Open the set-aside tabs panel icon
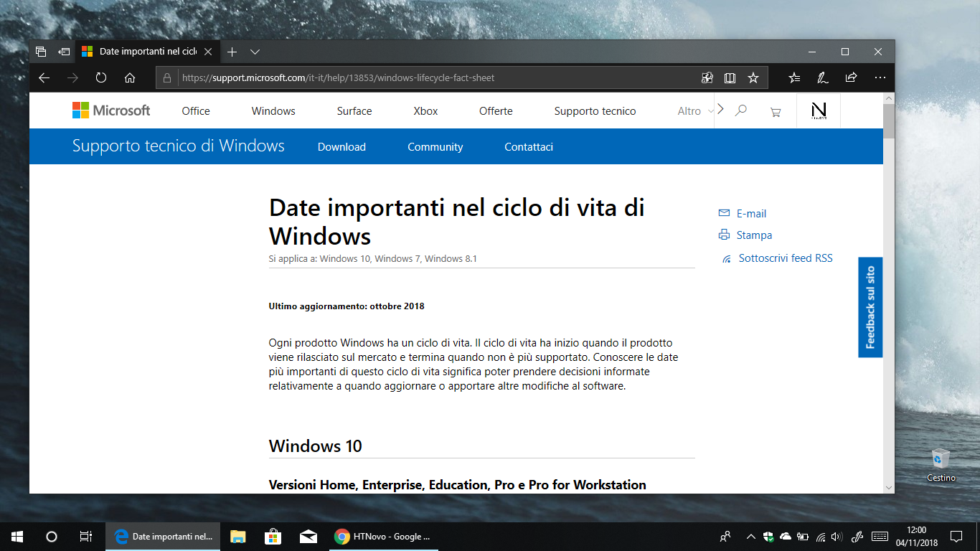Screen dimensions: 980x551 41,52
